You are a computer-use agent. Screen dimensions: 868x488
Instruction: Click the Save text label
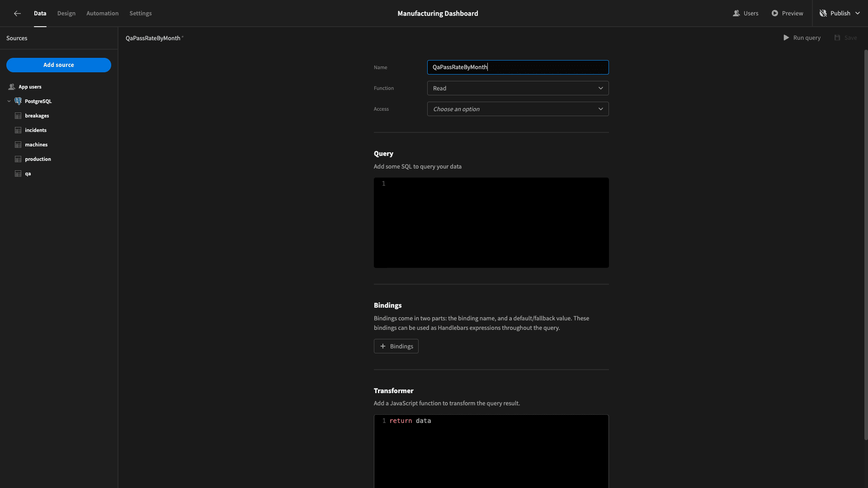click(x=850, y=38)
